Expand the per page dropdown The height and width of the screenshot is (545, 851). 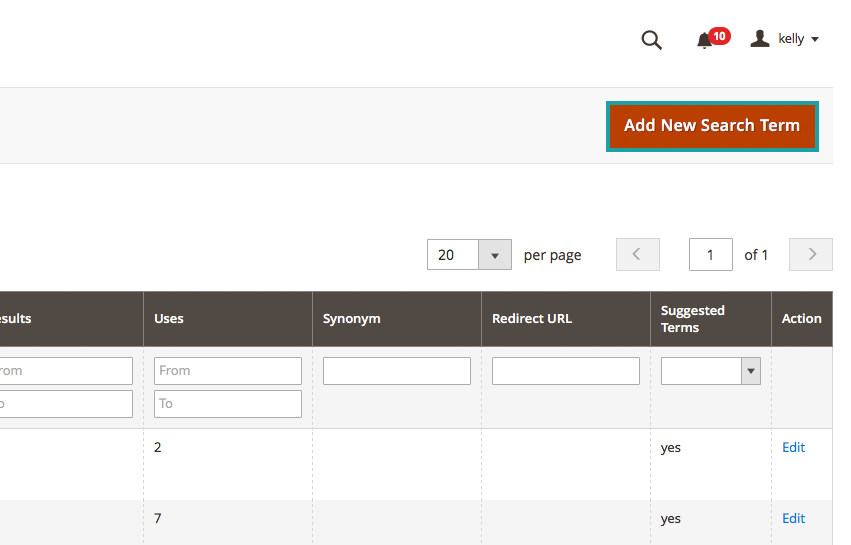(494, 255)
